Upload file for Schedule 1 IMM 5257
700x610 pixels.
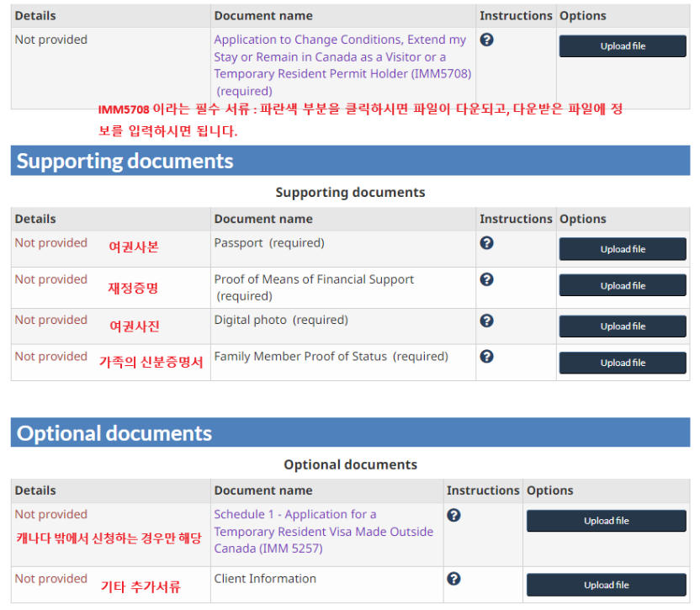607,521
